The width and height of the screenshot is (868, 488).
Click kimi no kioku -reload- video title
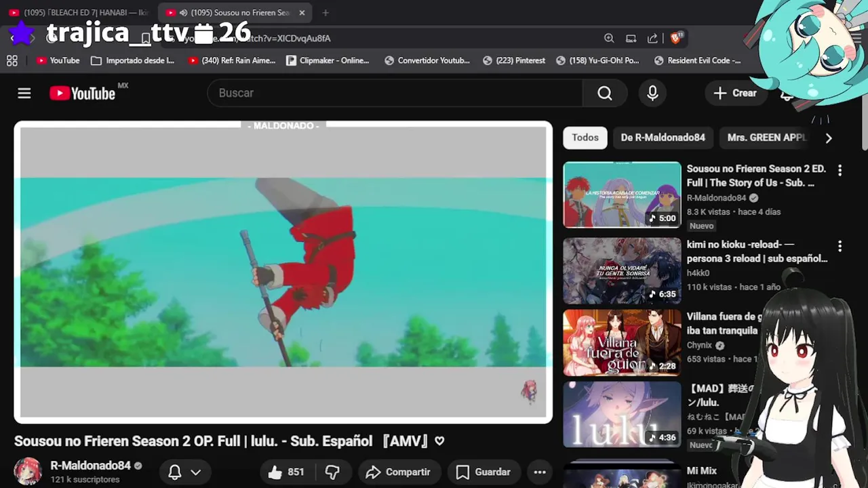click(757, 251)
